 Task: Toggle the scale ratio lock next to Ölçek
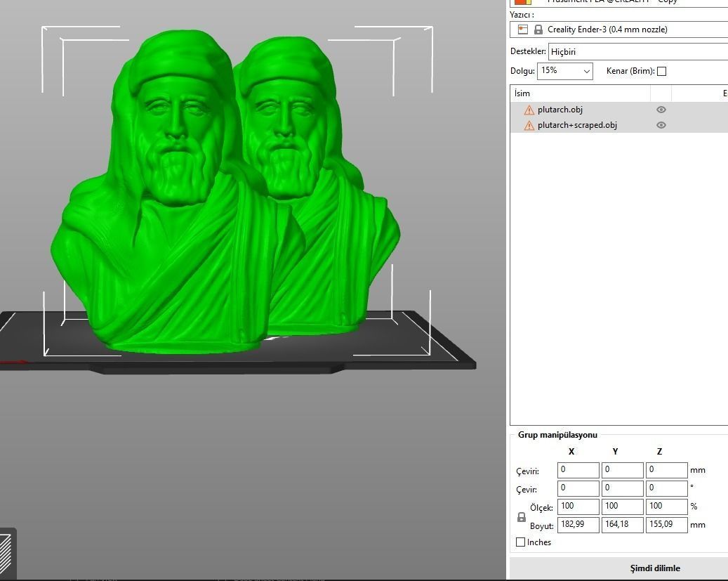click(522, 517)
